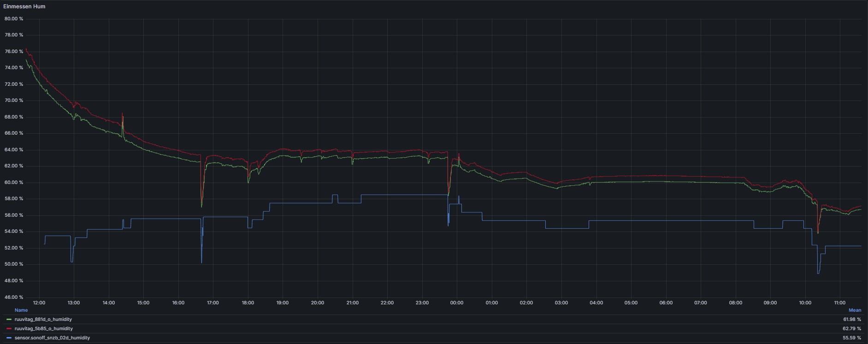Sort legend by Name column header
This screenshot has width=868, height=344.
(x=21, y=310)
